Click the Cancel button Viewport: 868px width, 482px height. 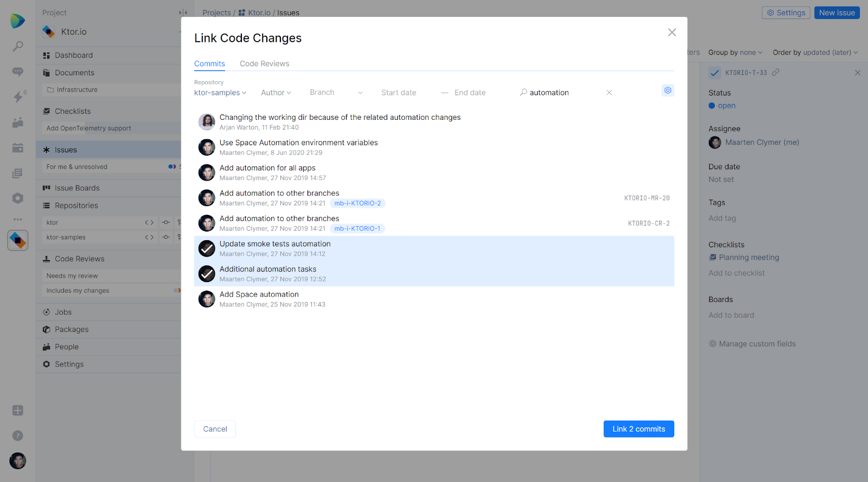[x=215, y=429]
